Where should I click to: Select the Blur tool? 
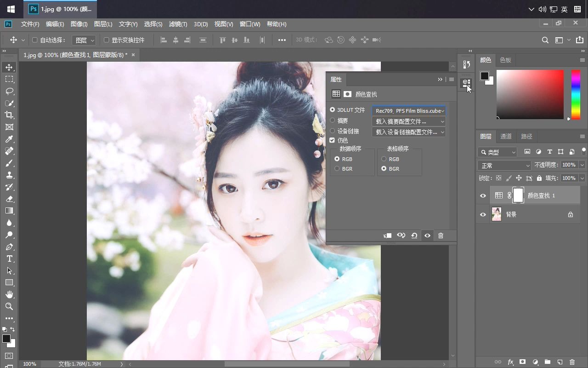point(9,223)
